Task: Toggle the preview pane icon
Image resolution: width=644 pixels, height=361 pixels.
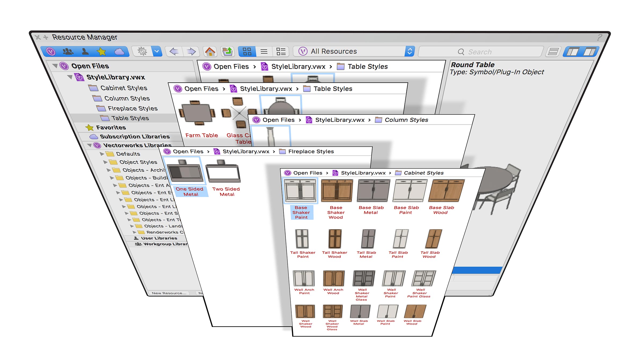Action: (589, 51)
